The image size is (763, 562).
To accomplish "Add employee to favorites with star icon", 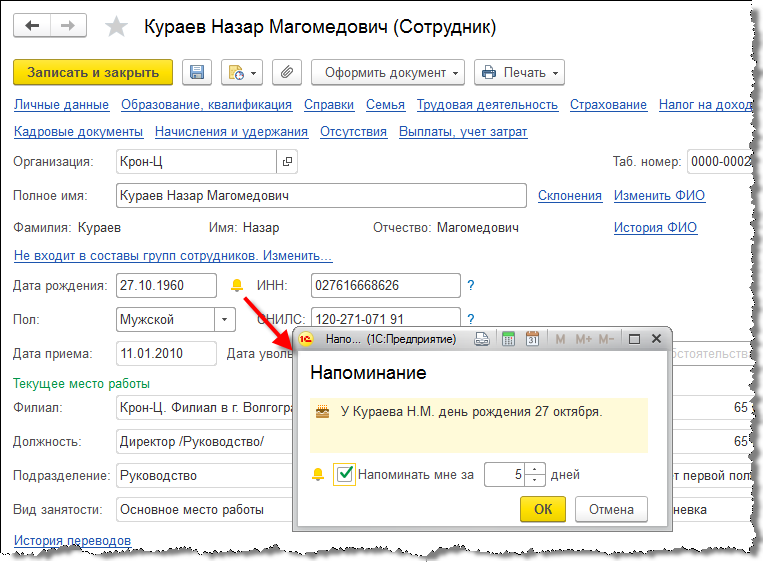I will 116,26.
